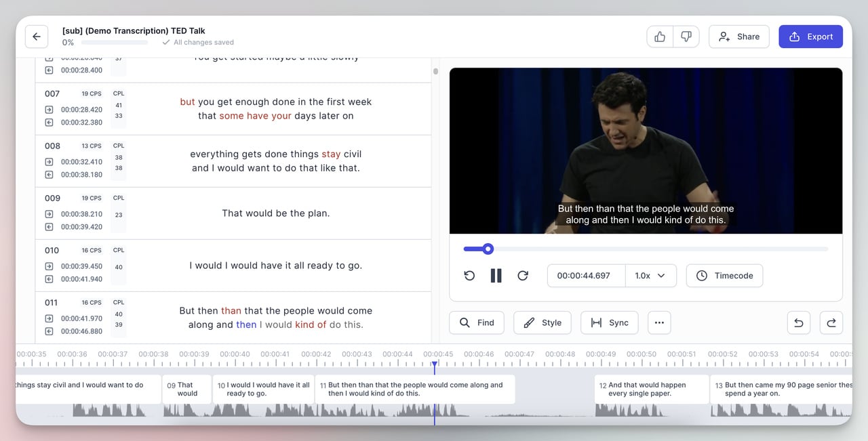Click the Share button

738,37
